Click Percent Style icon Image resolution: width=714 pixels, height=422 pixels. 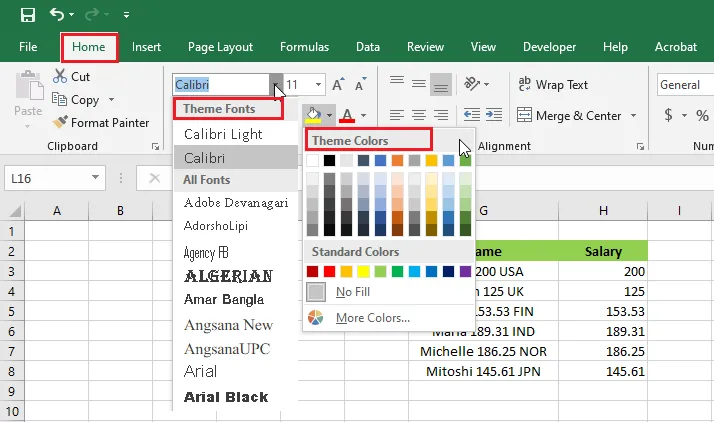coord(702,116)
